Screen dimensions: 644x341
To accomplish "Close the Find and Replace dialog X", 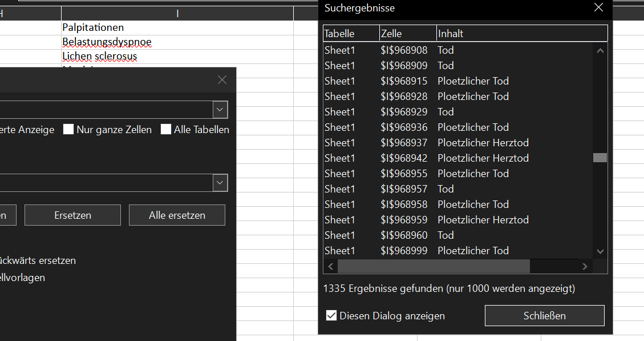I will [x=222, y=80].
